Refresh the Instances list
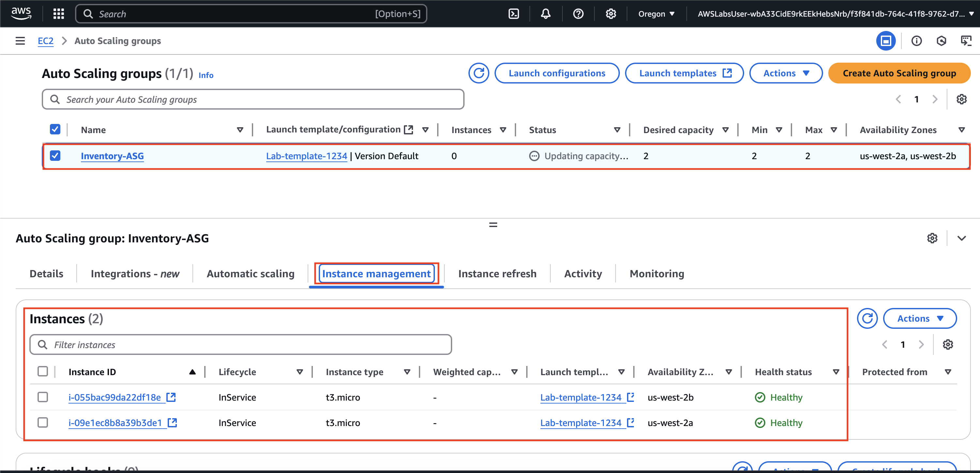The height and width of the screenshot is (473, 980). pyautogui.click(x=867, y=318)
